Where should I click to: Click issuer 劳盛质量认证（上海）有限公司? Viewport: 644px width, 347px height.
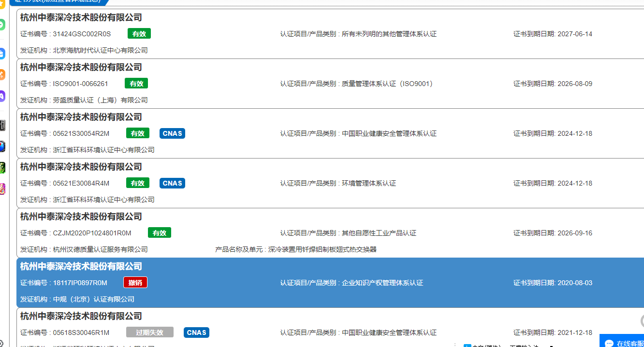click(x=101, y=100)
